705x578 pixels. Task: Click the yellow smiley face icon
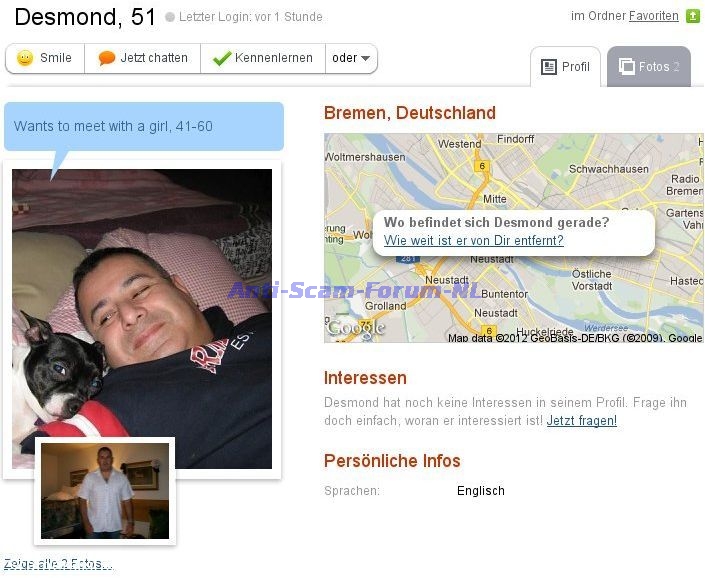pos(25,58)
